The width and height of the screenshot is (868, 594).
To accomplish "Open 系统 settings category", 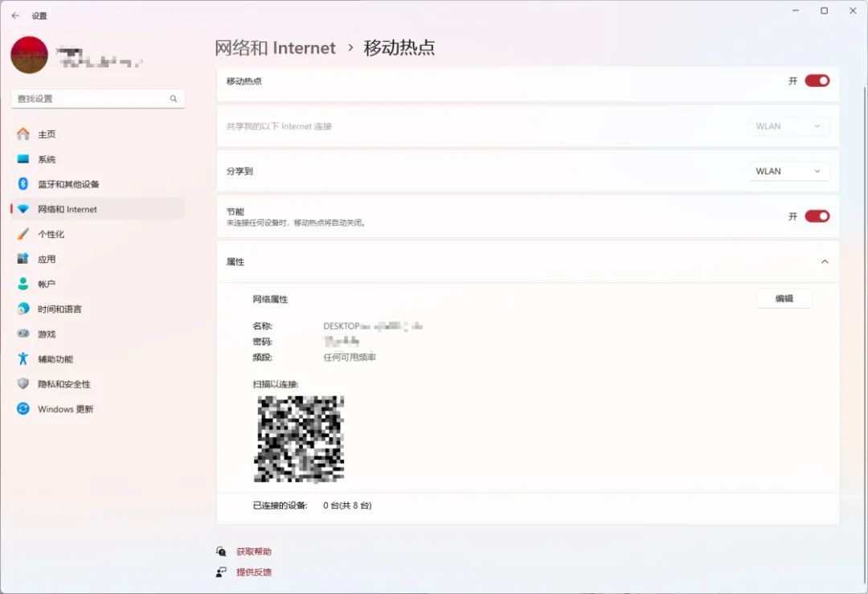I will 97,159.
